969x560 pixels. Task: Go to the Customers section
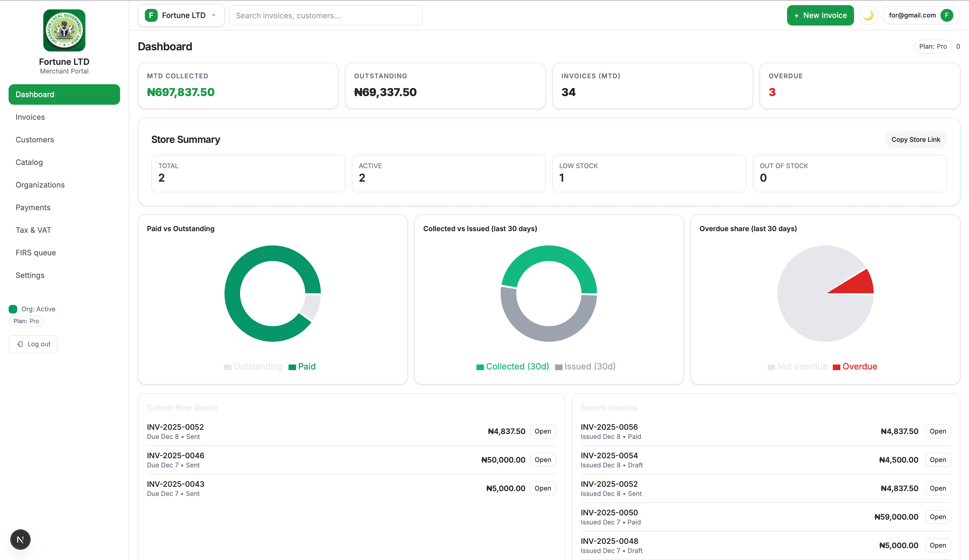(x=35, y=139)
